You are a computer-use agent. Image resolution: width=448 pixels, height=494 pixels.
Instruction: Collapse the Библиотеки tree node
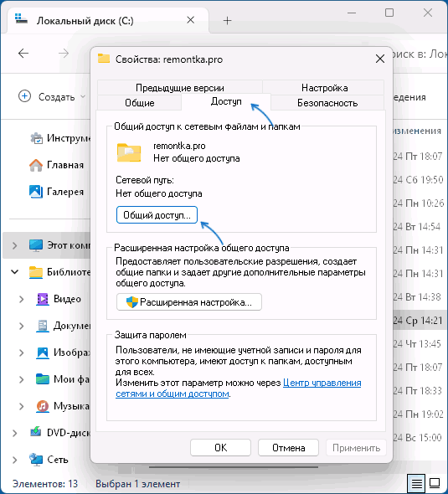tap(14, 271)
